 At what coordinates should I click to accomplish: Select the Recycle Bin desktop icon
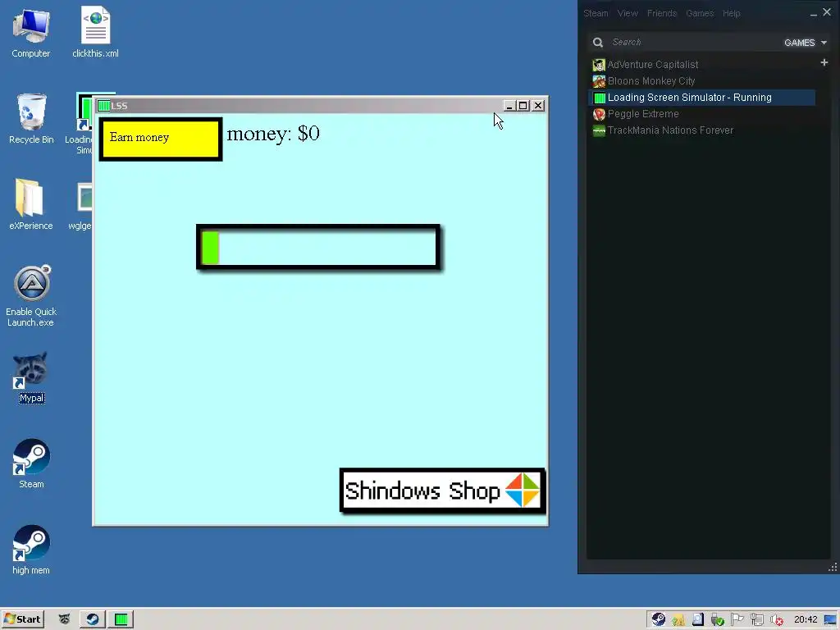pos(31,119)
